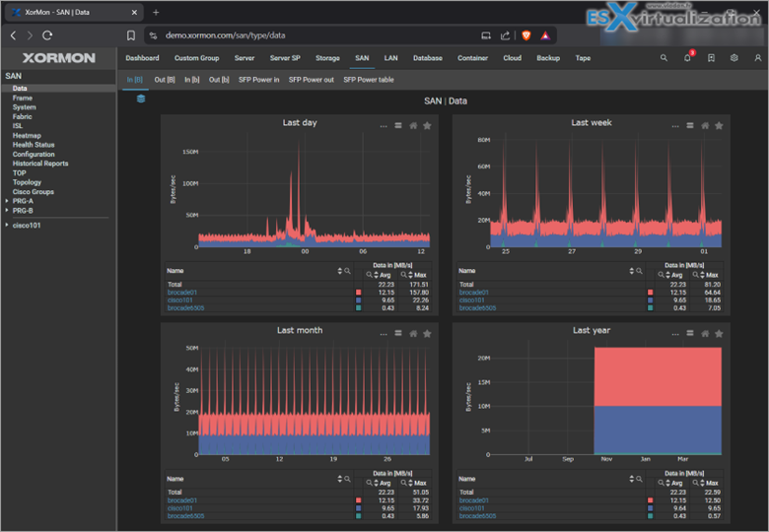This screenshot has width=769, height=532.
Task: Click brocade01 red swatch in Last day table
Action: point(359,293)
